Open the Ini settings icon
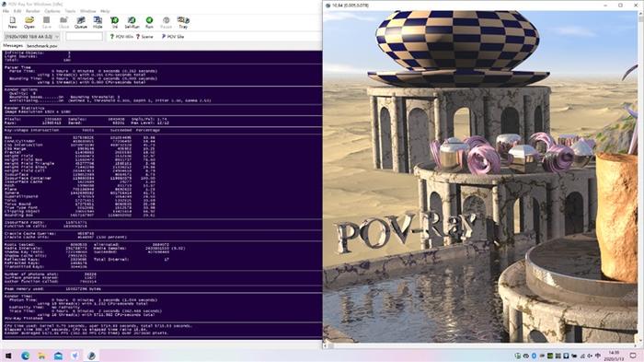This screenshot has width=644, height=362. click(115, 22)
